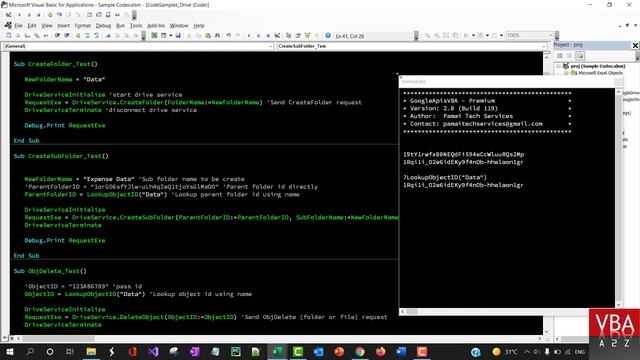Open the 100% zoom dropdown
This screenshot has height=360, width=640.
(x=551, y=36)
